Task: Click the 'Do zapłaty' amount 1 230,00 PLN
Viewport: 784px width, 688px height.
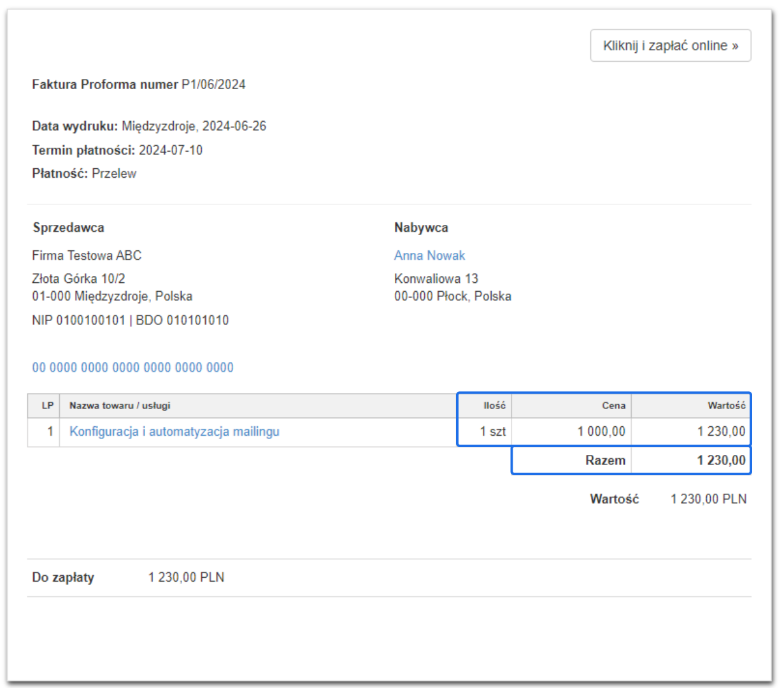Action: click(186, 577)
